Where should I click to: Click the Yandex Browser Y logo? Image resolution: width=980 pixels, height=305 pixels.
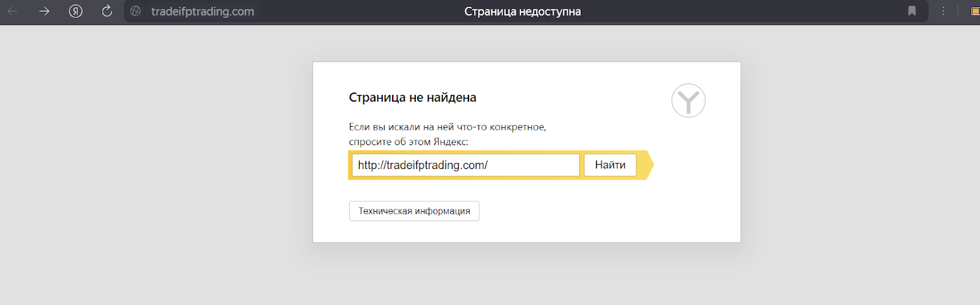(x=688, y=100)
